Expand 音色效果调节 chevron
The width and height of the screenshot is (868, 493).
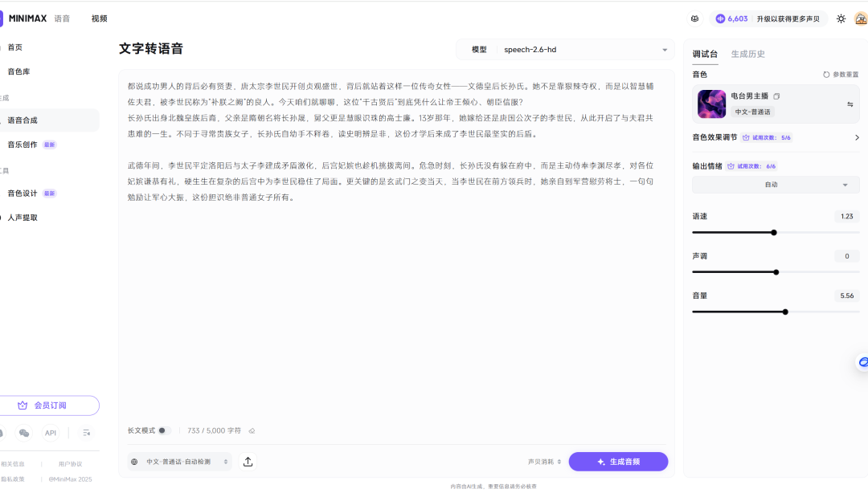point(857,138)
